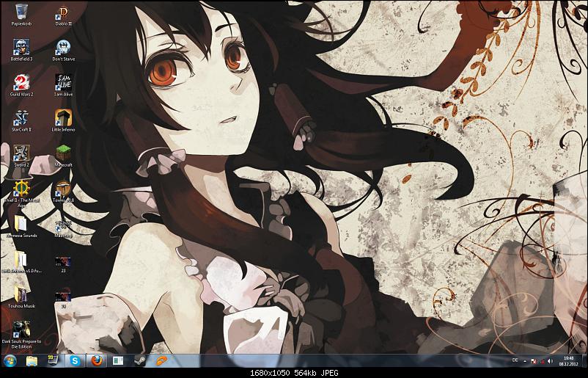Viewport: 588px width, 378px height.
Task: Click the DE keyboard language indicator
Action: (515, 360)
